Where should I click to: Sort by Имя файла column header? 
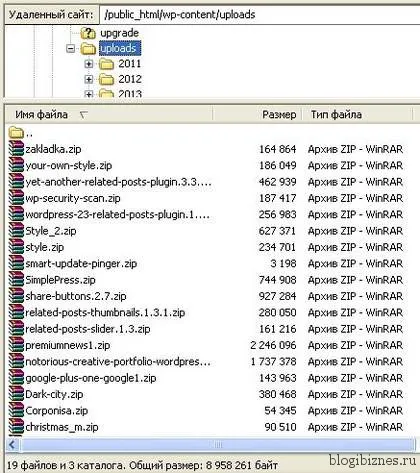pyautogui.click(x=108, y=115)
